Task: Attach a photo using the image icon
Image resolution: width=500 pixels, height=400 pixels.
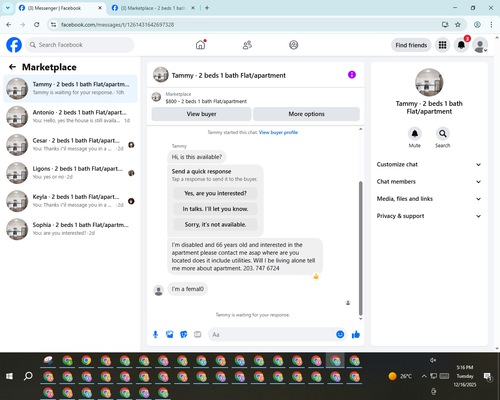Action: pos(170,334)
